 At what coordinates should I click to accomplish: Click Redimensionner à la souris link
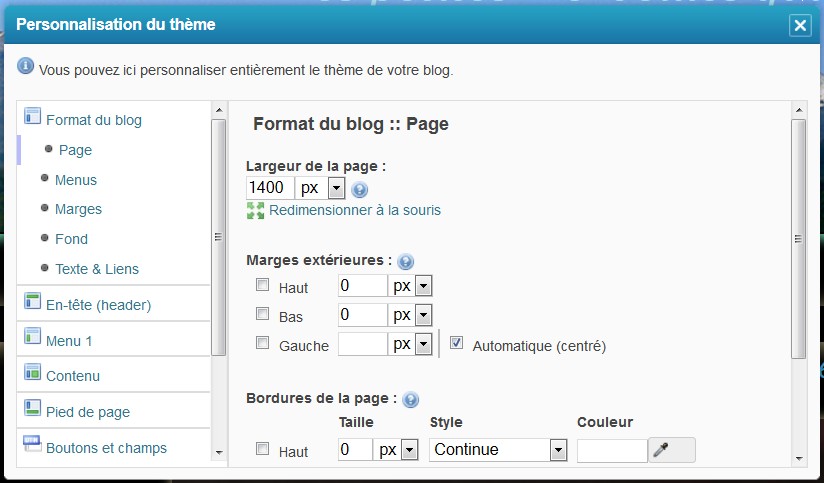point(354,210)
